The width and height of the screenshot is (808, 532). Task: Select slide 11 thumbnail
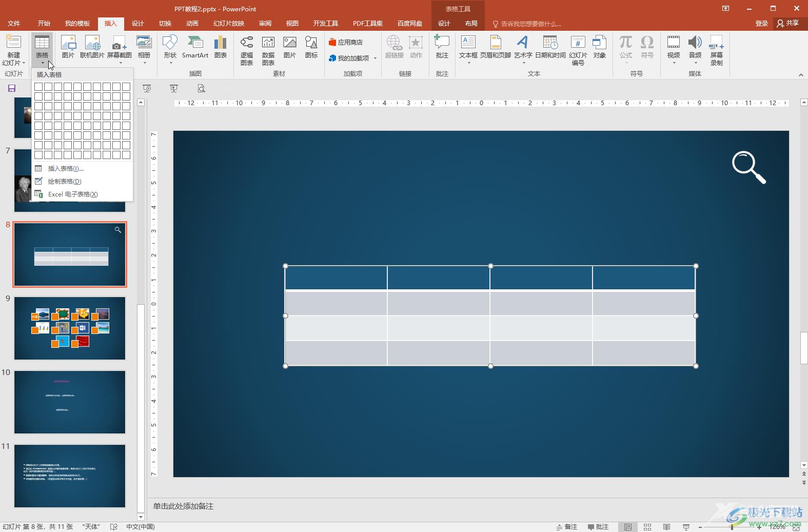point(70,476)
